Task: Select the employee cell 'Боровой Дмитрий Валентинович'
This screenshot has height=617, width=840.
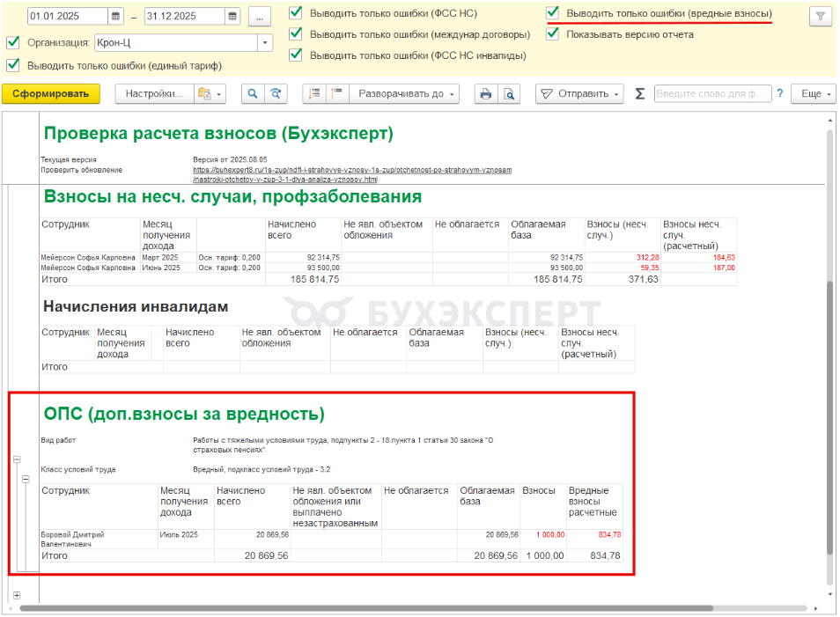Action: (x=72, y=540)
